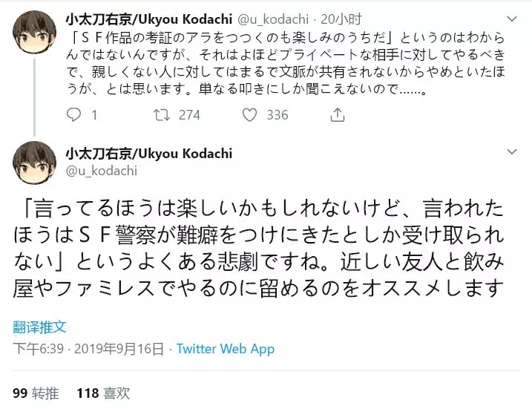Screen dimensions: 532x409
Task: View the 118 喜欢 likes list
Action: click(103, 392)
